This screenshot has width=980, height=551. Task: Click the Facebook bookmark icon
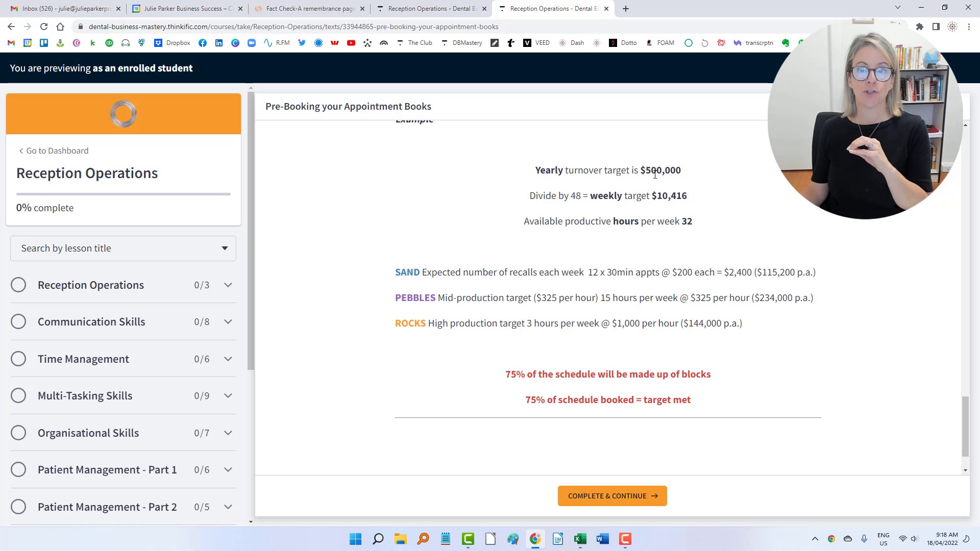pos(203,43)
